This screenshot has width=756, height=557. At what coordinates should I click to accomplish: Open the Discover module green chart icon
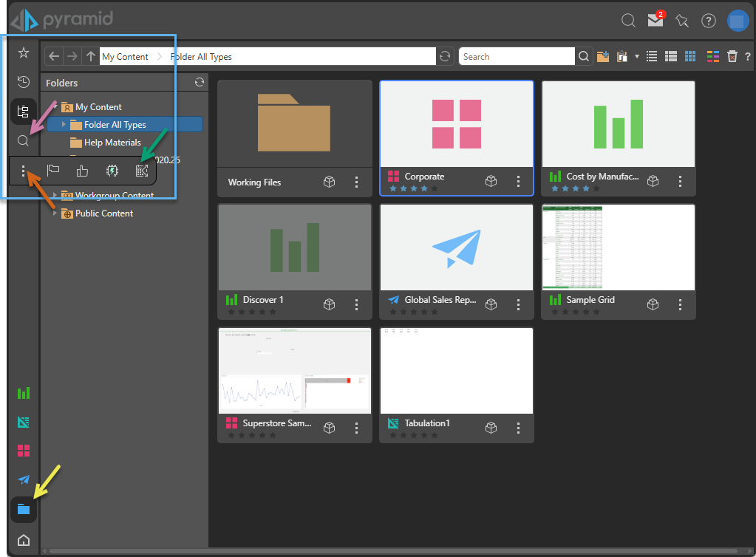pyautogui.click(x=24, y=393)
